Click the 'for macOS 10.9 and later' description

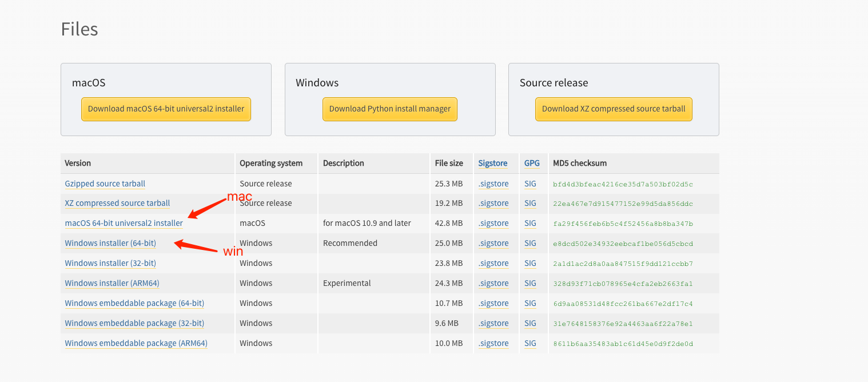367,223
